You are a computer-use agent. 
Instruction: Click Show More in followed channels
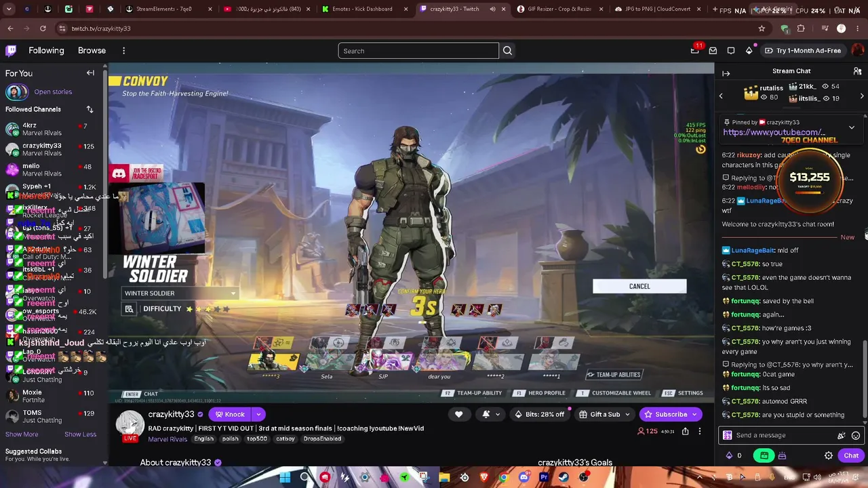point(22,434)
